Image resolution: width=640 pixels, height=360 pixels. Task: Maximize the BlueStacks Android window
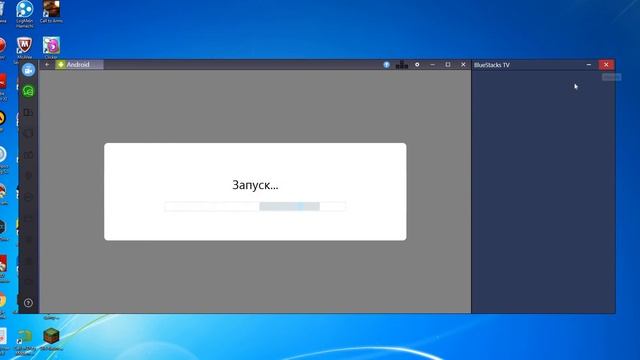[448, 64]
